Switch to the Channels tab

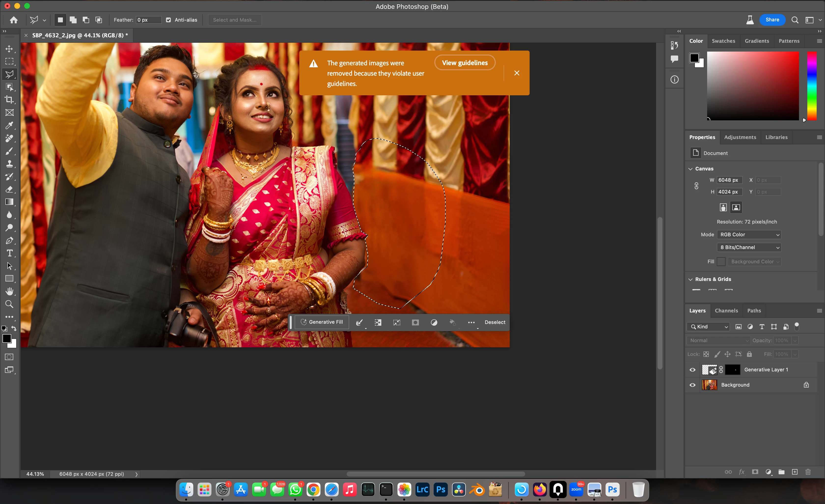tap(726, 311)
